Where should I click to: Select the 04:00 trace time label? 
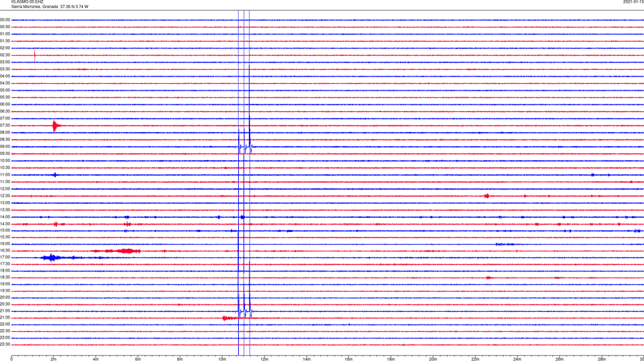coord(5,76)
